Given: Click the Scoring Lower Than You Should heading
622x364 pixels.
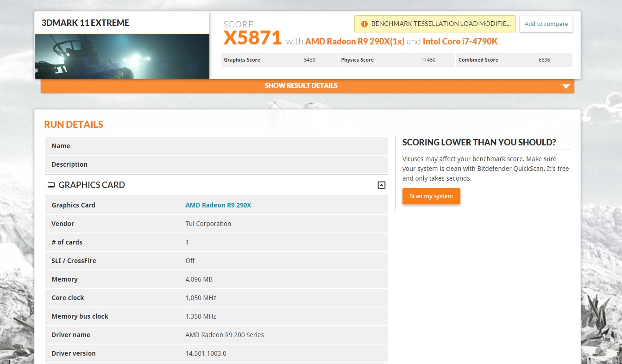Looking at the screenshot, I should 479,142.
